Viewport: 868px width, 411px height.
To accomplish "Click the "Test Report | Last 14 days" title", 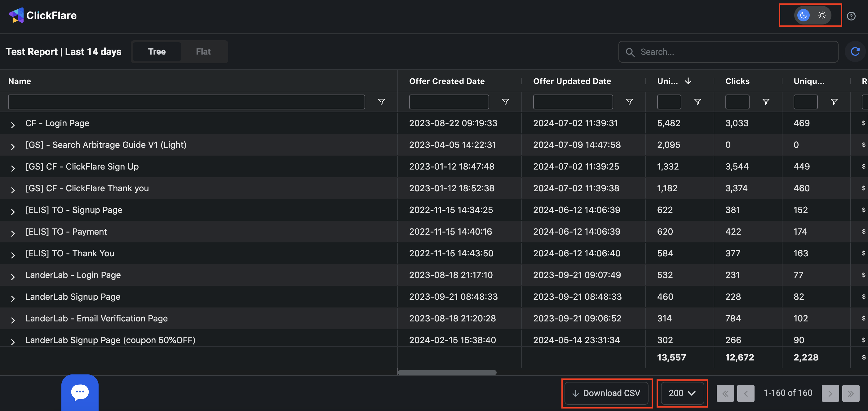I will 63,51.
